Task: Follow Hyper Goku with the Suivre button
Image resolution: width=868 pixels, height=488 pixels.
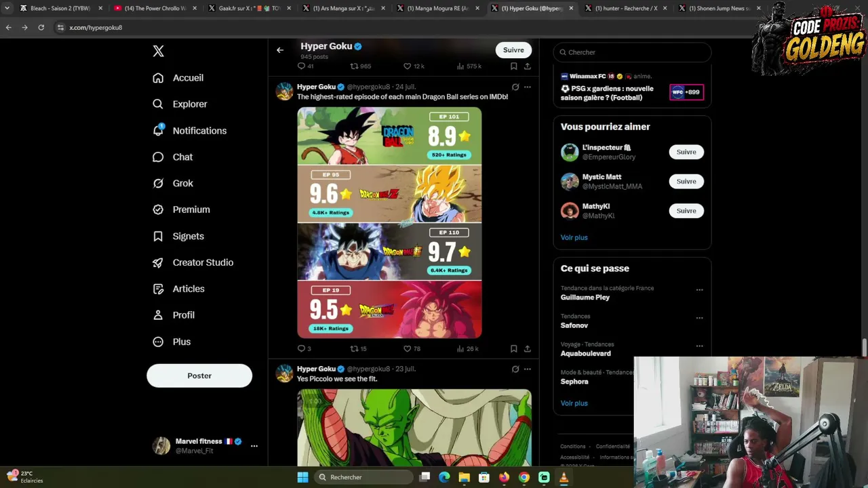Action: [x=513, y=50]
